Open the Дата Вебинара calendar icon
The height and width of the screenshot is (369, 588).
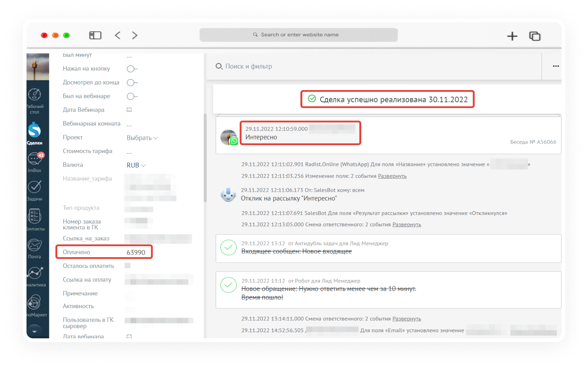pos(129,110)
